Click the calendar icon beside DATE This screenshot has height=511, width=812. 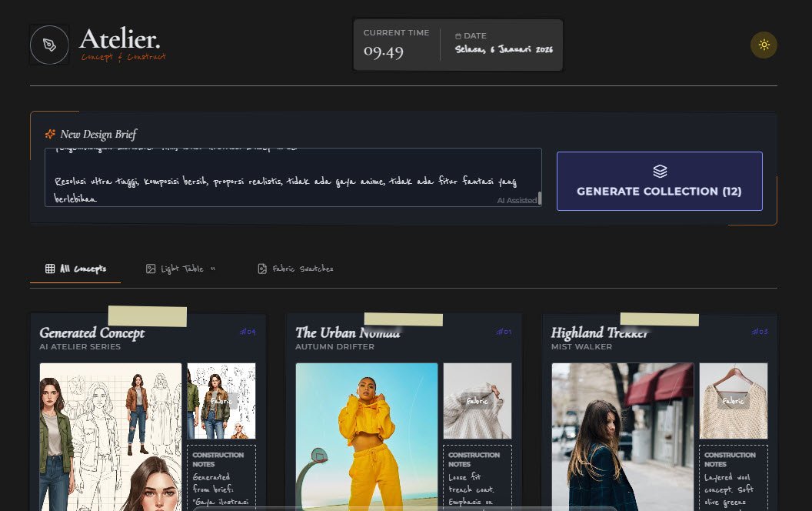tap(458, 36)
